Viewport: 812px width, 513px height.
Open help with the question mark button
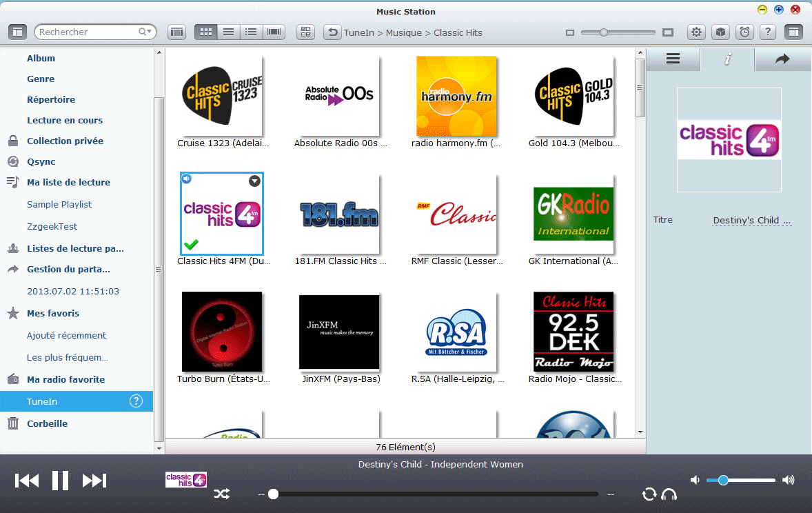[768, 32]
